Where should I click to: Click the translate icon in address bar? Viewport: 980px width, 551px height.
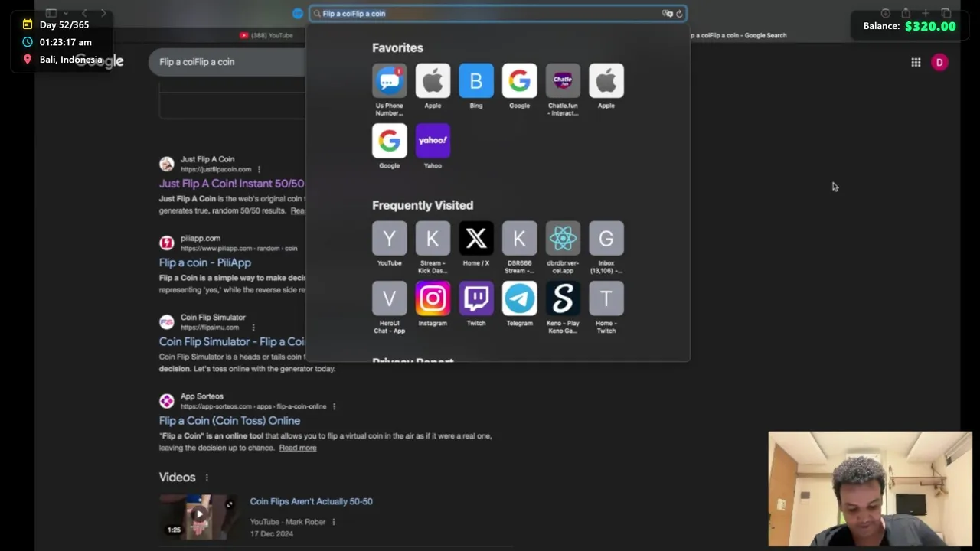(x=667, y=14)
